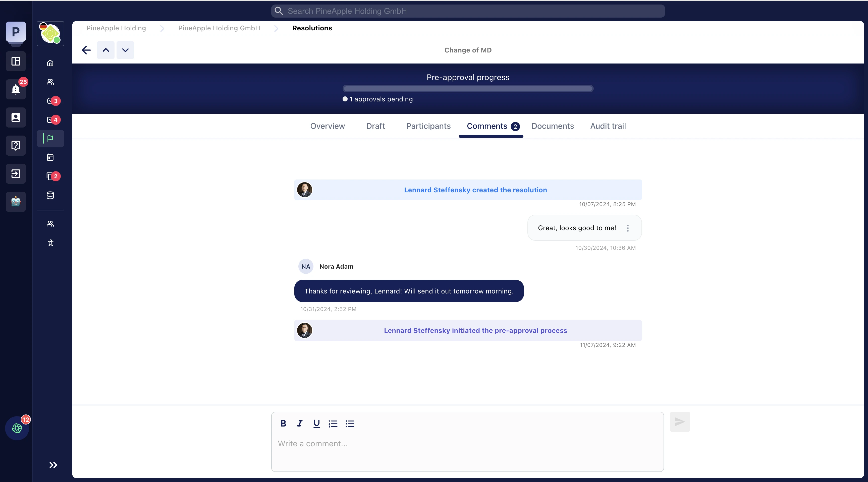Open the home icon in sidebar
868x482 pixels.
pyautogui.click(x=50, y=63)
